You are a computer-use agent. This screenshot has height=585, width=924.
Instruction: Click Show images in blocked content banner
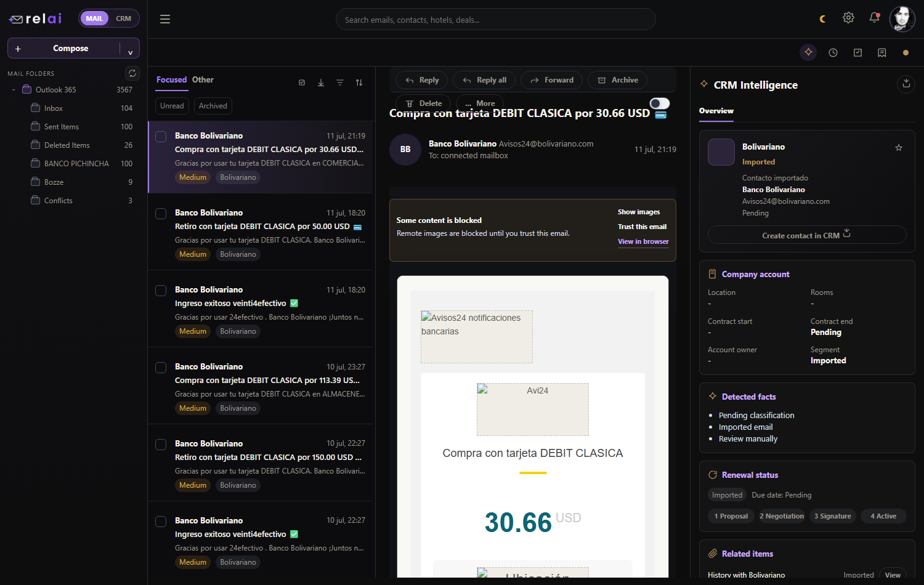[639, 212]
